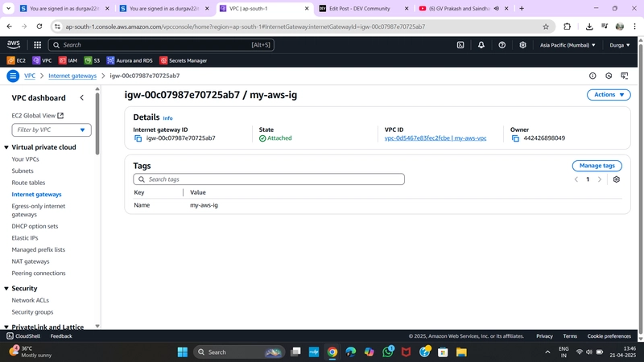Open EC2 favorite shortcut
Image resolution: width=644 pixels, height=362 pixels.
pos(16,60)
